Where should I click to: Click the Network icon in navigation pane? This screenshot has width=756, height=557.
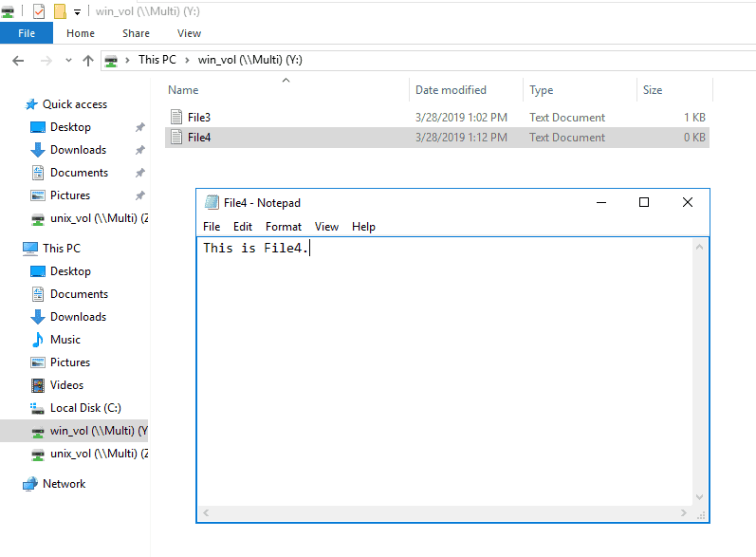point(30,484)
